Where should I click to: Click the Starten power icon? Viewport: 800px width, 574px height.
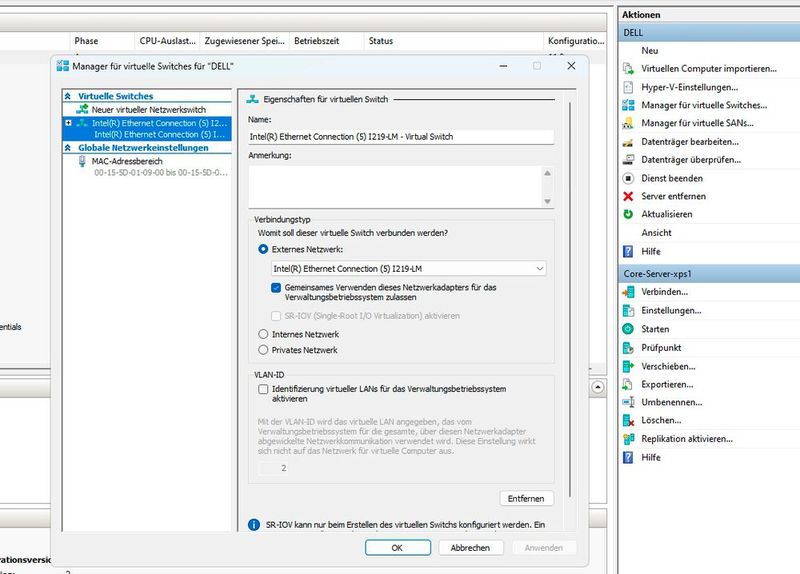[628, 329]
